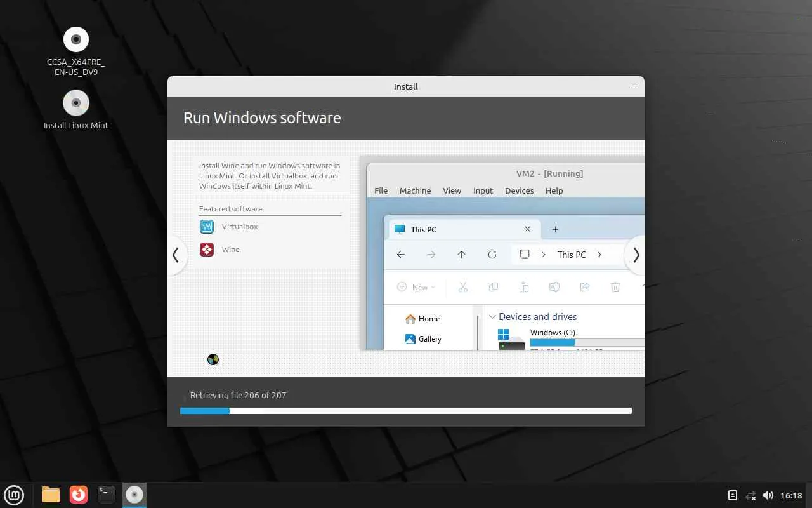Open the File menu of the VM2 window
The image size is (812, 508).
(x=381, y=190)
